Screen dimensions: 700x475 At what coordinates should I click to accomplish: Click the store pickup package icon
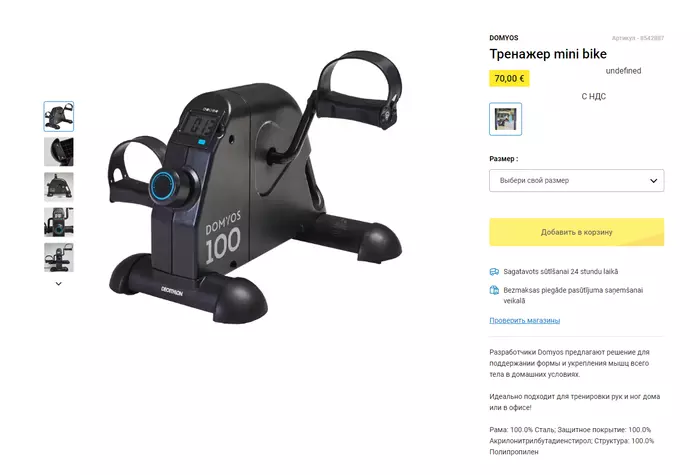click(x=494, y=290)
